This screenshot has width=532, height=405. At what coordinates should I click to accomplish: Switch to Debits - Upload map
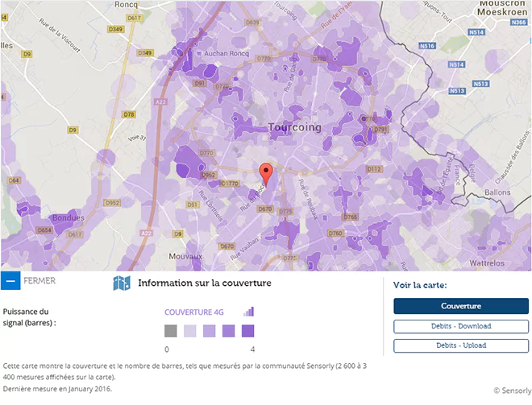[461, 345]
